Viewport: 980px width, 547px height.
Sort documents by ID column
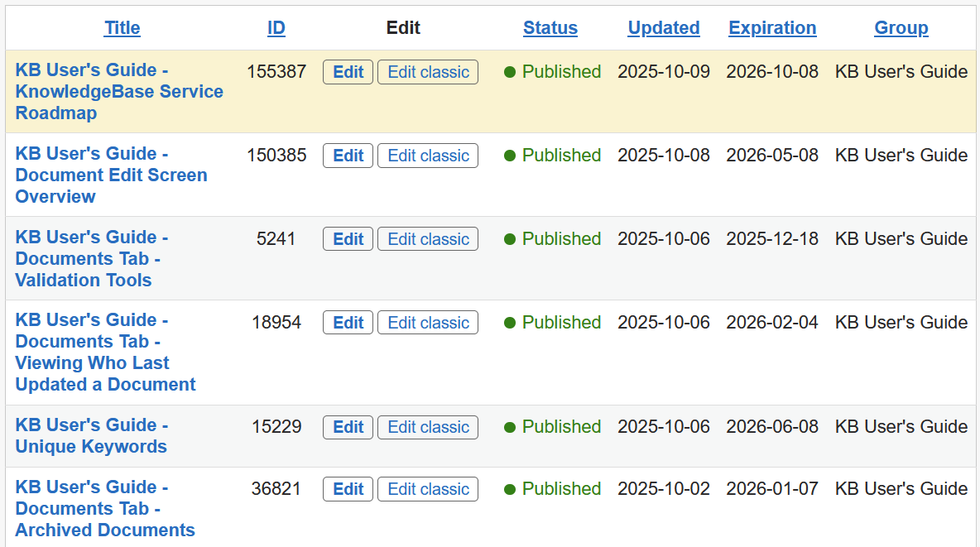coord(276,28)
